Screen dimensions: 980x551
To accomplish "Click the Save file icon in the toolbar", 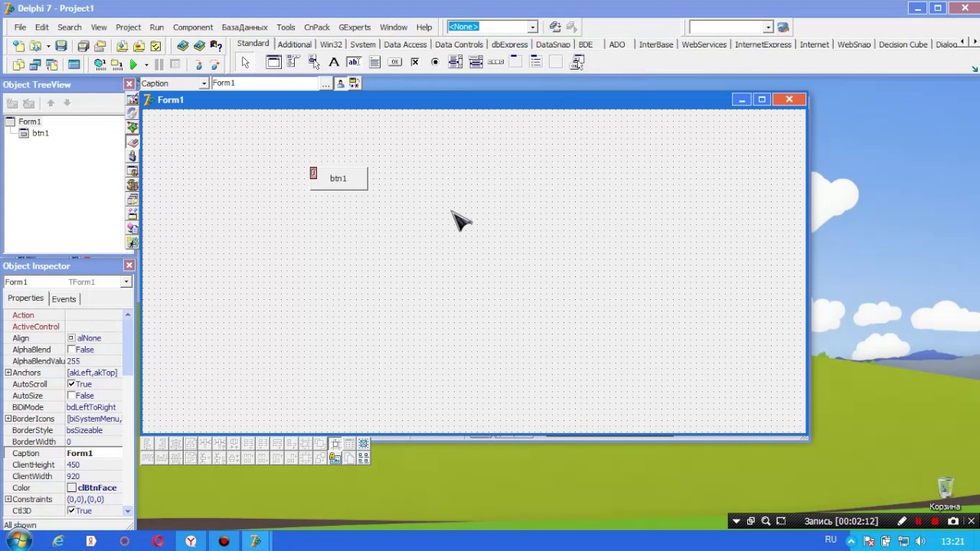I will (x=61, y=46).
